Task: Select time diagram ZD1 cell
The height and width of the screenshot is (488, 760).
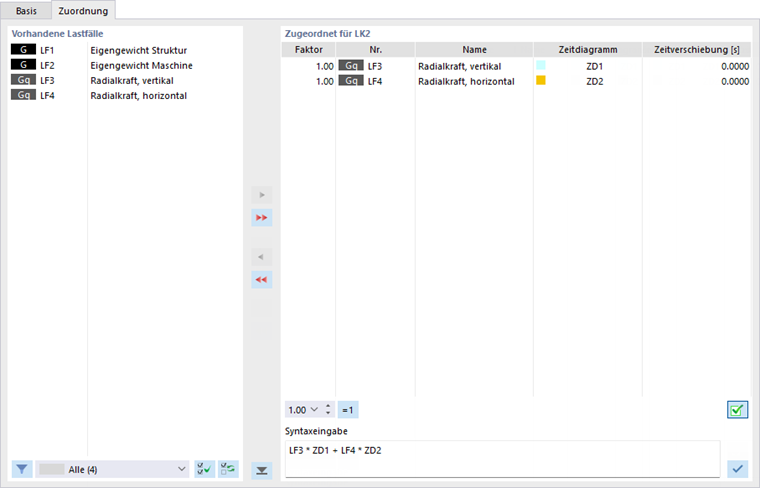Action: (x=594, y=66)
